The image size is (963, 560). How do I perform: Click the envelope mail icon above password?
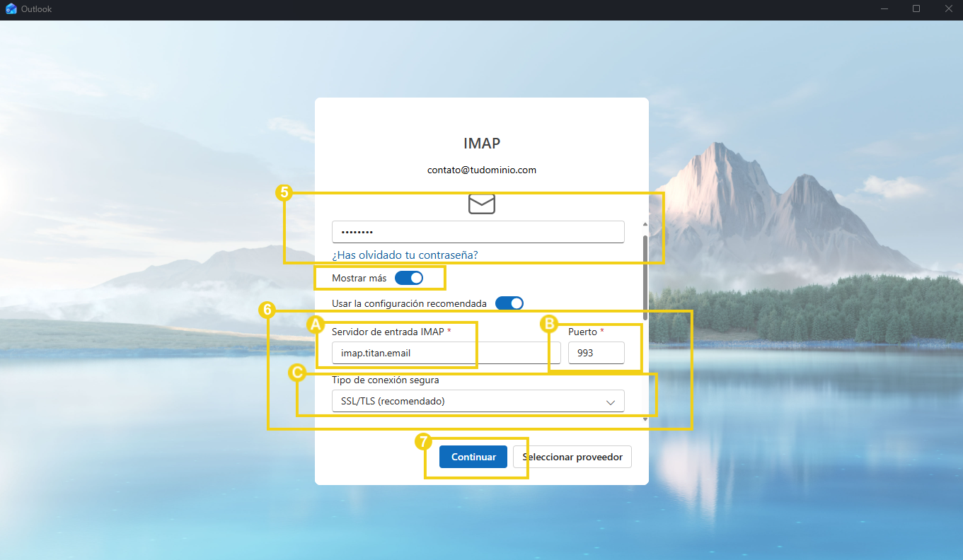tap(481, 204)
